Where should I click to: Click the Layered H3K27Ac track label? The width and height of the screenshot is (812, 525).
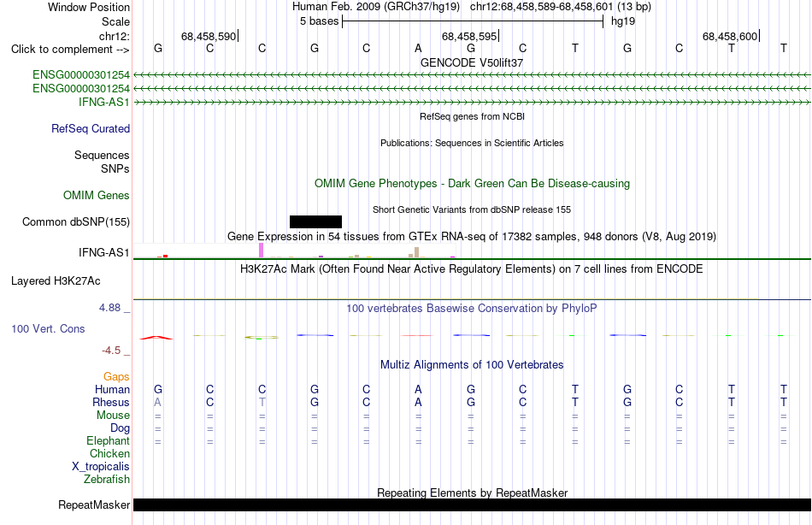(x=56, y=281)
